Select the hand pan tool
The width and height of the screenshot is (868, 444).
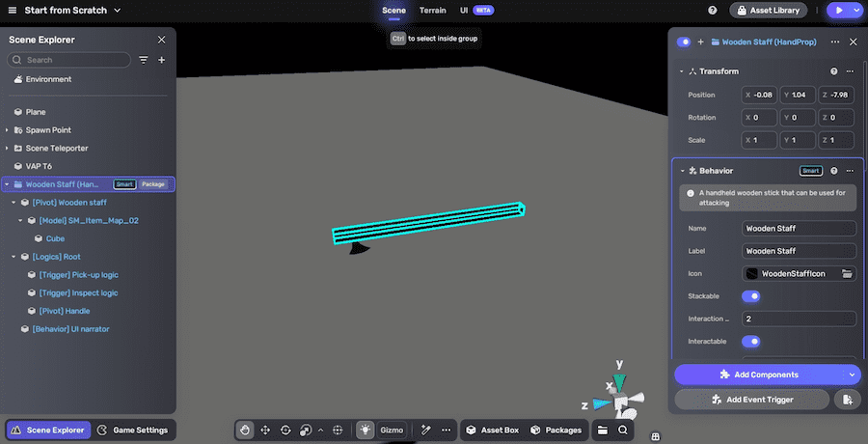(x=246, y=430)
